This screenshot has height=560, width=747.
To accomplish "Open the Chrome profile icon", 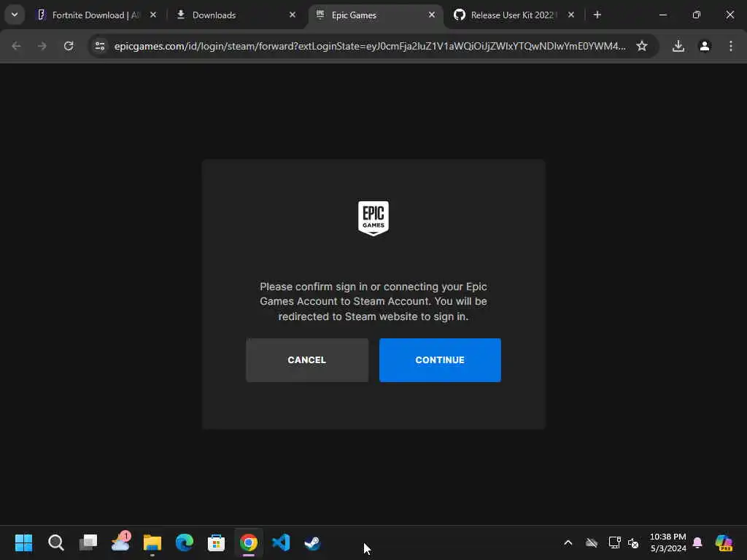I will click(x=705, y=46).
